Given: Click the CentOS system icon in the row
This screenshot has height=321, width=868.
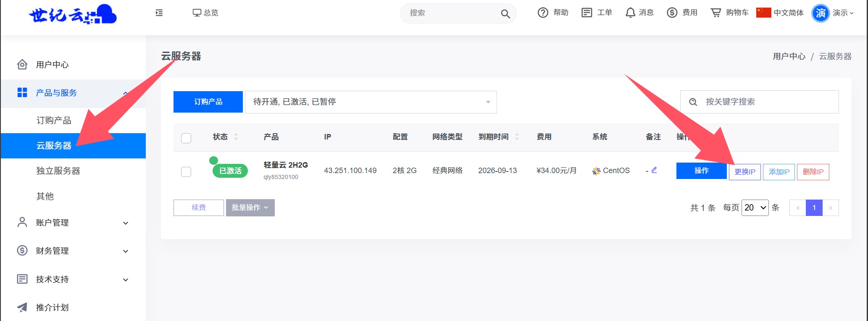Looking at the screenshot, I should (x=596, y=171).
